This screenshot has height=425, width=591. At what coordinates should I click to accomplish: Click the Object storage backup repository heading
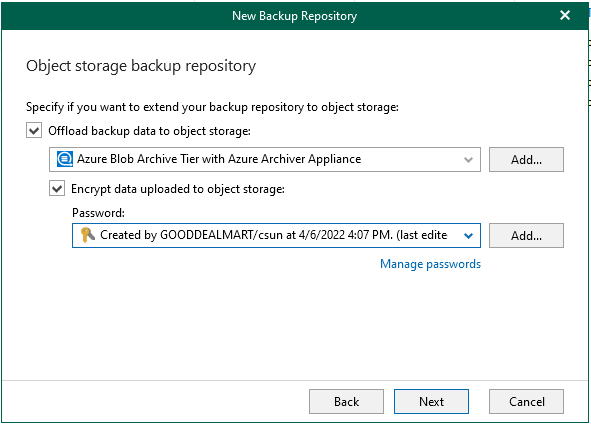click(x=141, y=66)
